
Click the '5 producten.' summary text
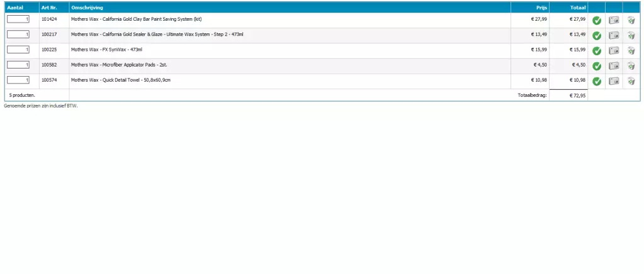coord(22,96)
